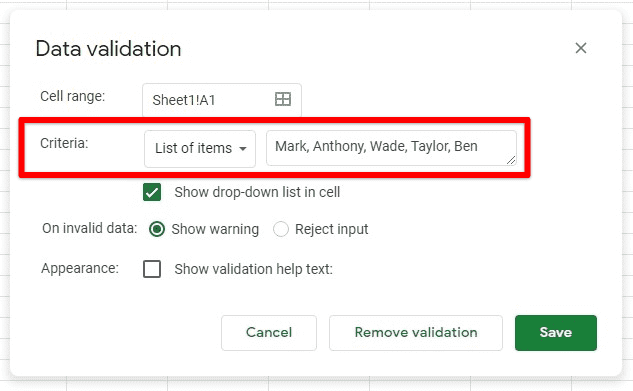Uncheck Show drop-down list in cell
The height and width of the screenshot is (391, 633).
(x=152, y=192)
